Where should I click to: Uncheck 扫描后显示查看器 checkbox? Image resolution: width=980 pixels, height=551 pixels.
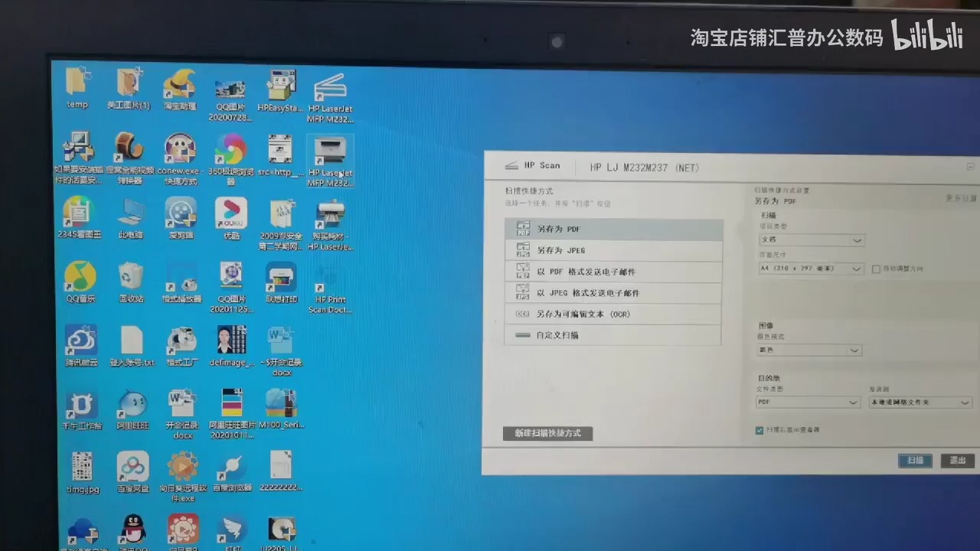click(759, 431)
